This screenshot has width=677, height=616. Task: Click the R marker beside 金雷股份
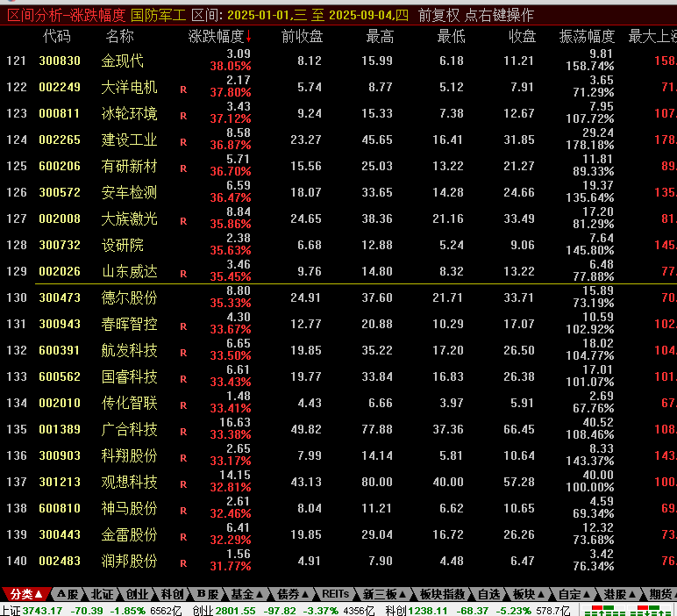coord(183,537)
